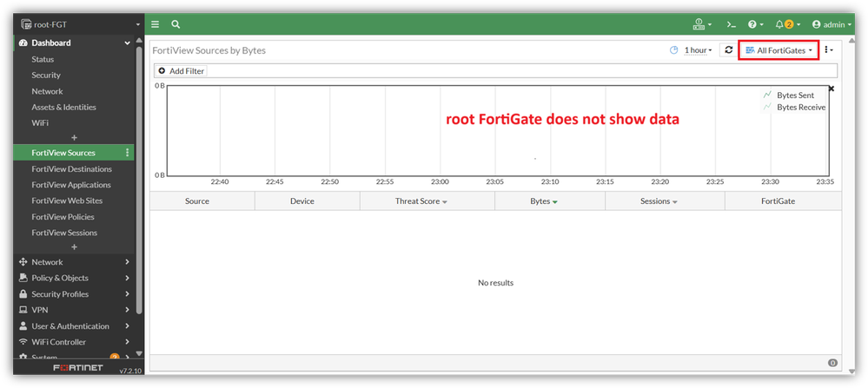This screenshot has height=388, width=868.
Task: Click the refresh icon in FortiView widget
Action: point(728,49)
